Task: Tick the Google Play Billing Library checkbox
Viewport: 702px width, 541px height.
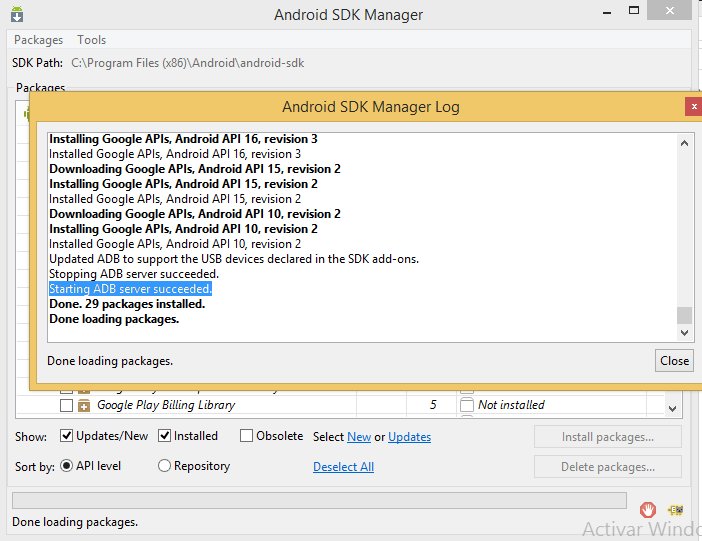Action: pyautogui.click(x=66, y=405)
